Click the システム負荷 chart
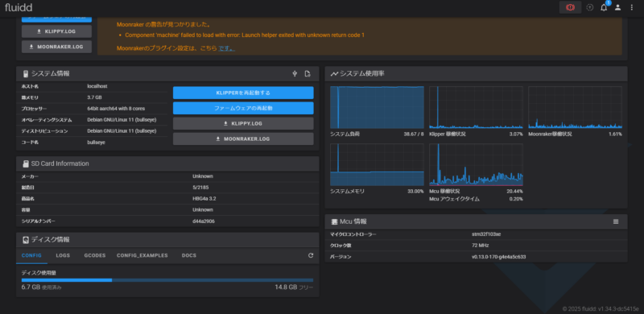 377,107
